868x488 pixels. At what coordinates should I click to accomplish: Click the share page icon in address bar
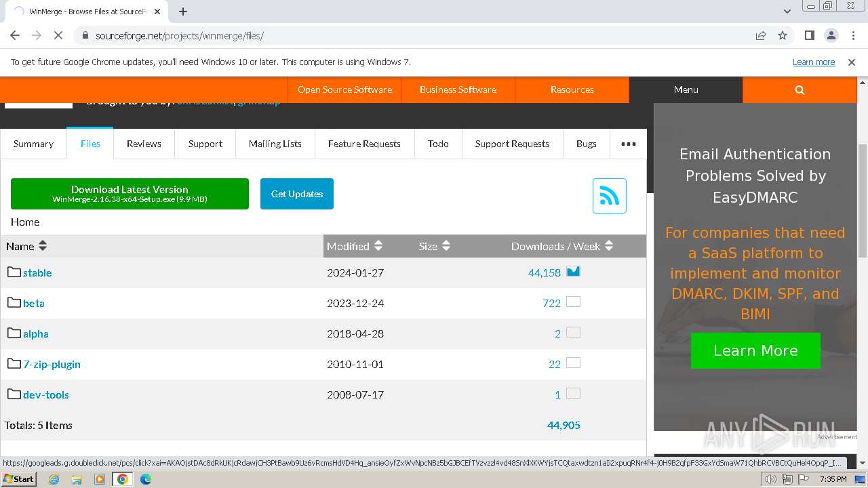click(x=761, y=35)
